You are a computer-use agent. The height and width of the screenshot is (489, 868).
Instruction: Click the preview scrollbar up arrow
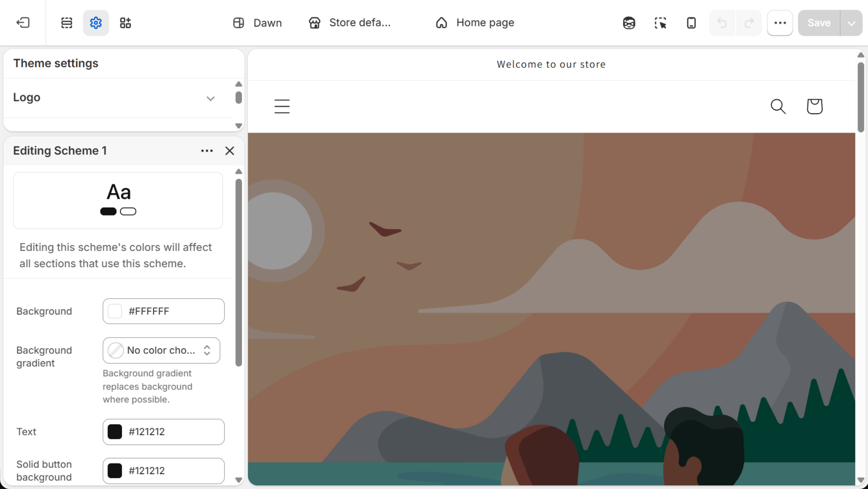[x=861, y=55]
